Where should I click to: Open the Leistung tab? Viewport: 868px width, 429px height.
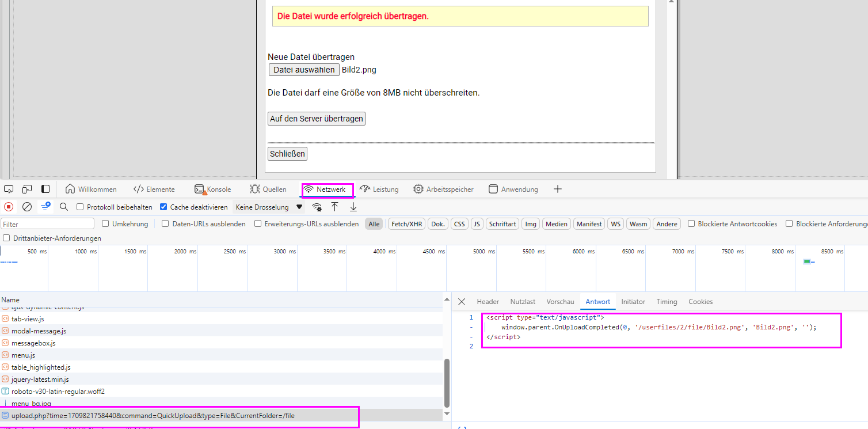coord(379,189)
